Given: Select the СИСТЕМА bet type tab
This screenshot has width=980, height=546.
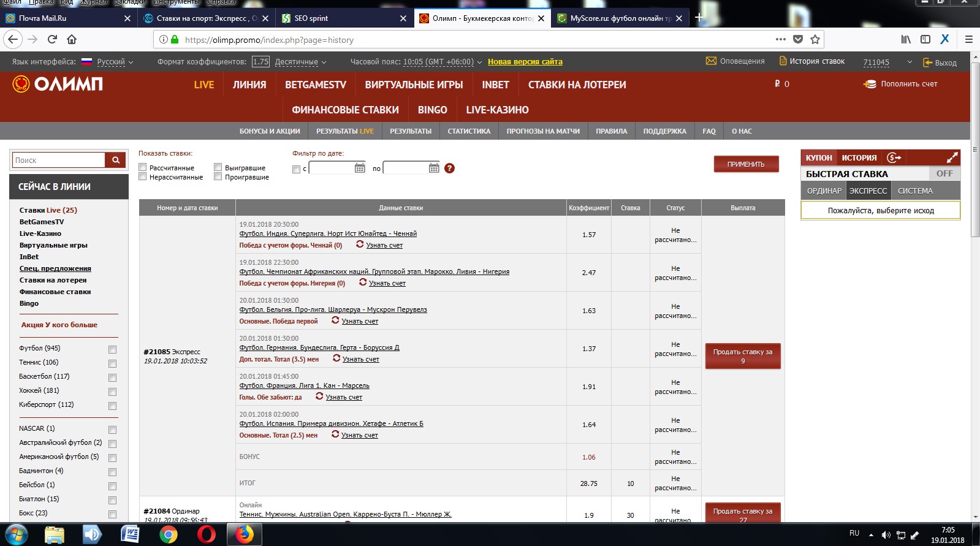Looking at the screenshot, I should tap(915, 191).
